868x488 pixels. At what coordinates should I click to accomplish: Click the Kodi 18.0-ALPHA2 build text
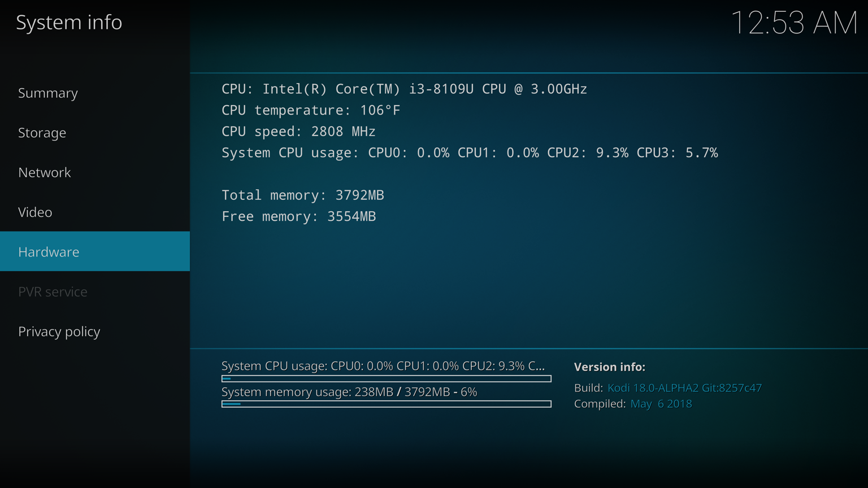coord(684,388)
